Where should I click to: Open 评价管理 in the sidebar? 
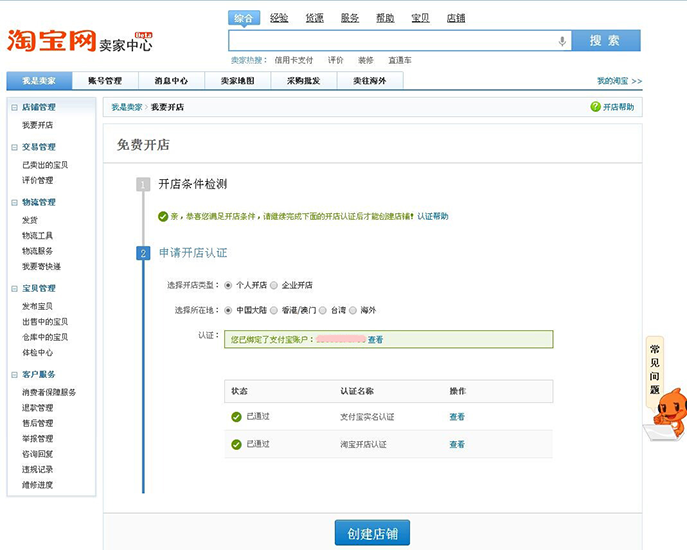click(38, 181)
